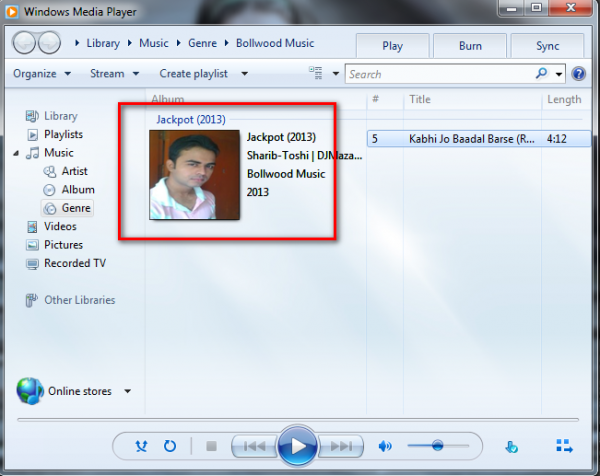Click the Next track button
Image resolution: width=600 pixels, height=476 pixels.
(x=341, y=446)
